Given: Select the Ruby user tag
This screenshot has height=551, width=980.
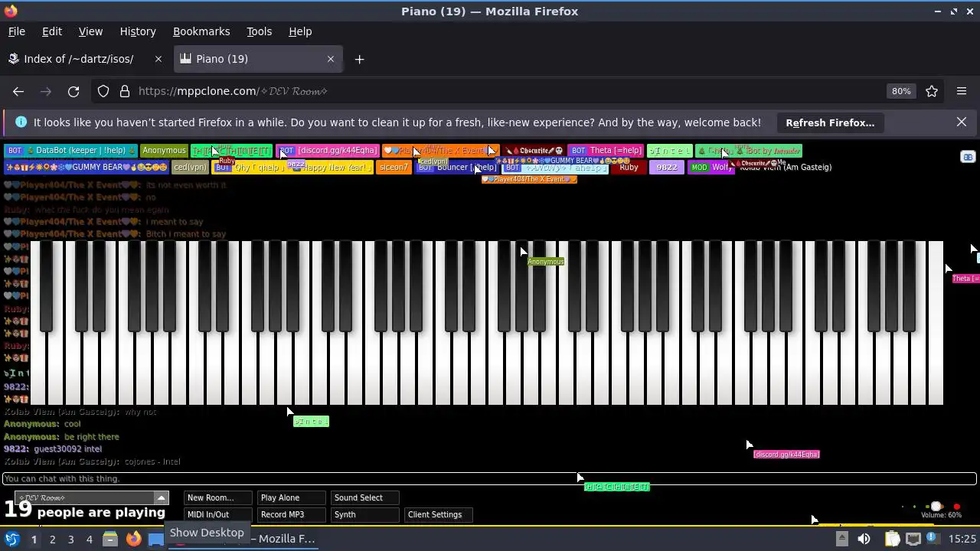Looking at the screenshot, I should tap(629, 168).
